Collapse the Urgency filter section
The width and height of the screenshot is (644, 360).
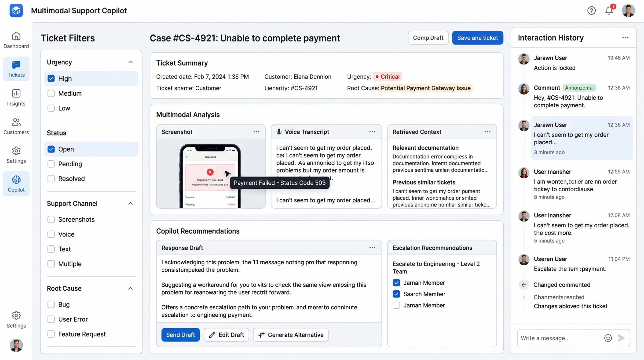click(130, 62)
